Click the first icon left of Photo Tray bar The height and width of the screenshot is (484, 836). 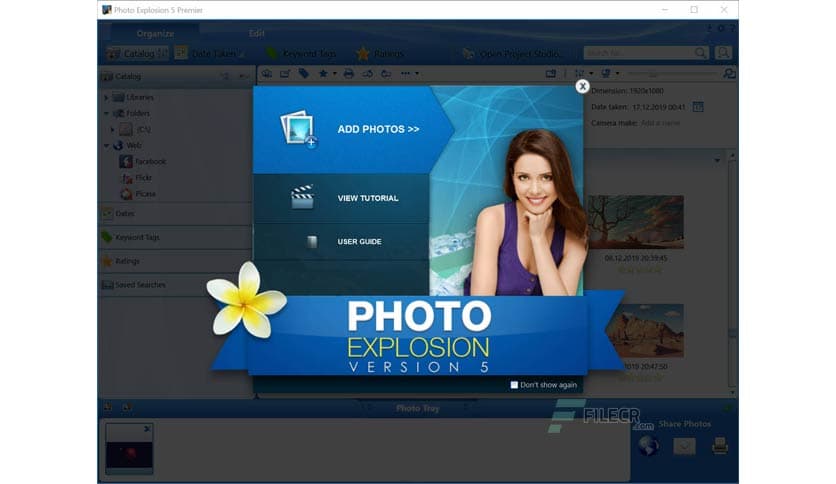point(108,408)
